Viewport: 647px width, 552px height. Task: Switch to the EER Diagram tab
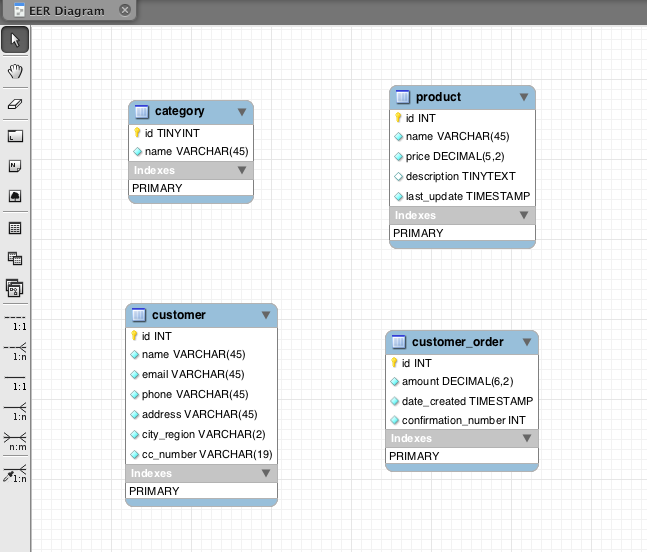click(x=60, y=10)
